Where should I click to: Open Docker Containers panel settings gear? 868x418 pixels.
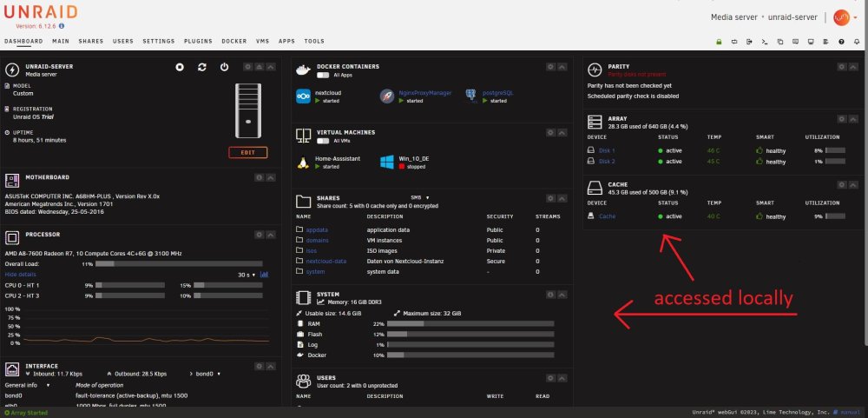tap(550, 67)
